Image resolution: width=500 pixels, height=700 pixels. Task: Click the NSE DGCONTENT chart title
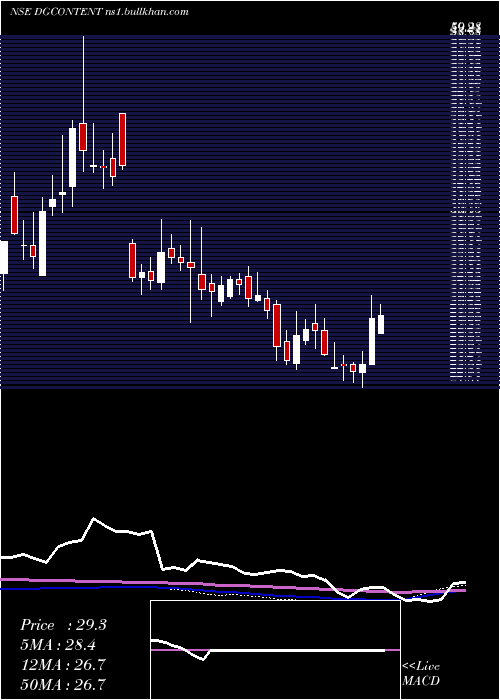(55, 12)
